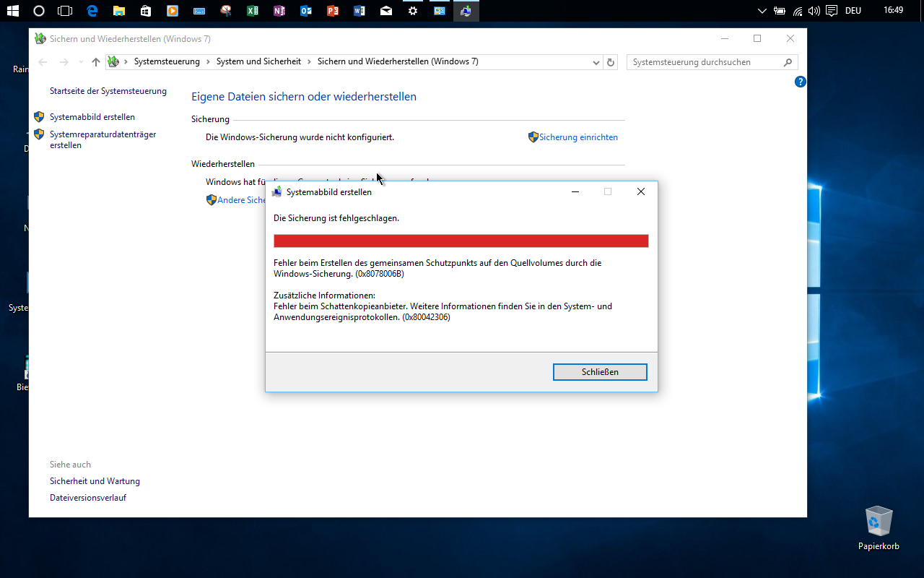Open File Explorer from the taskbar
This screenshot has width=924, height=578.
(118, 11)
